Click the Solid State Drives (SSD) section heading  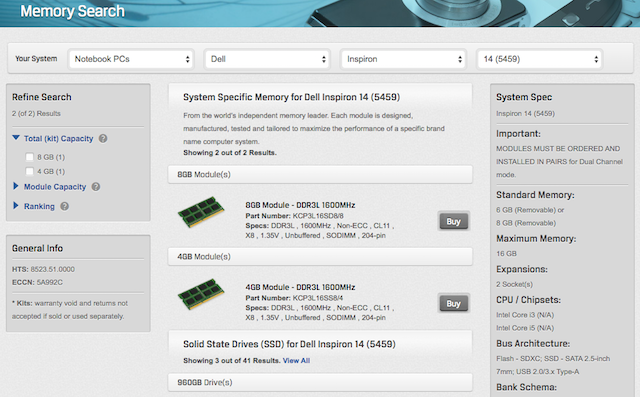pyautogui.click(x=289, y=344)
